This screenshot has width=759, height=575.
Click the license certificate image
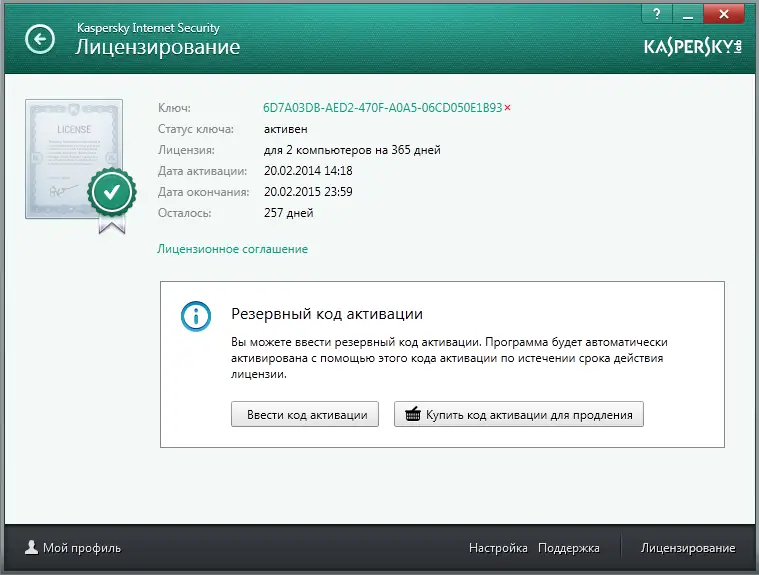click(x=74, y=159)
